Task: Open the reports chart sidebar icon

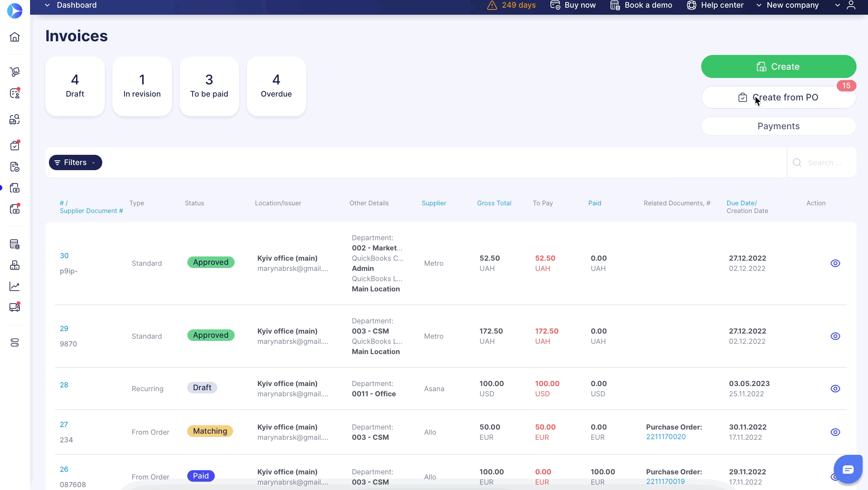Action: click(14, 287)
